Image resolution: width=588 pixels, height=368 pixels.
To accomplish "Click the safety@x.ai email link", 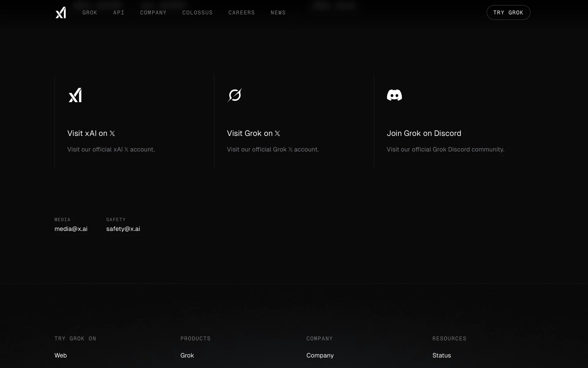I will pyautogui.click(x=123, y=229).
